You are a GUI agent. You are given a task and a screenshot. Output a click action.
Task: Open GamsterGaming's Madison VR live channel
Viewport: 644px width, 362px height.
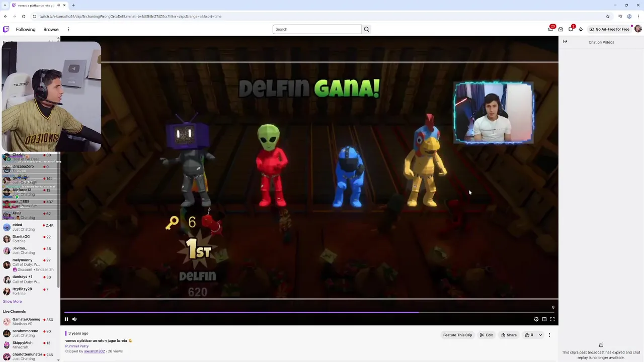point(30,322)
